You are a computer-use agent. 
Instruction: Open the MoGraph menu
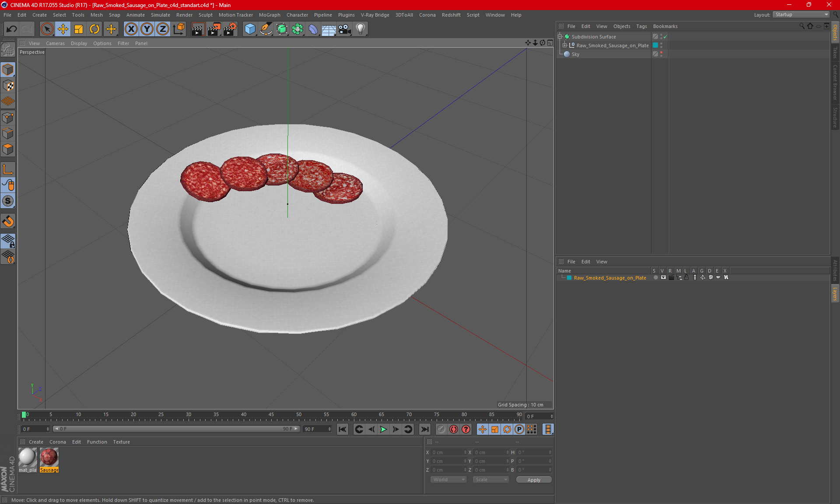(x=269, y=15)
